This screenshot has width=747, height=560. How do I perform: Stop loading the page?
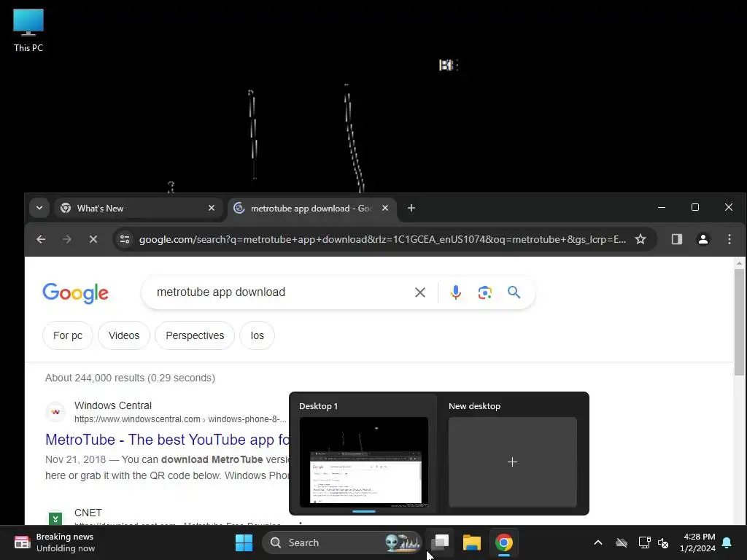click(x=93, y=239)
